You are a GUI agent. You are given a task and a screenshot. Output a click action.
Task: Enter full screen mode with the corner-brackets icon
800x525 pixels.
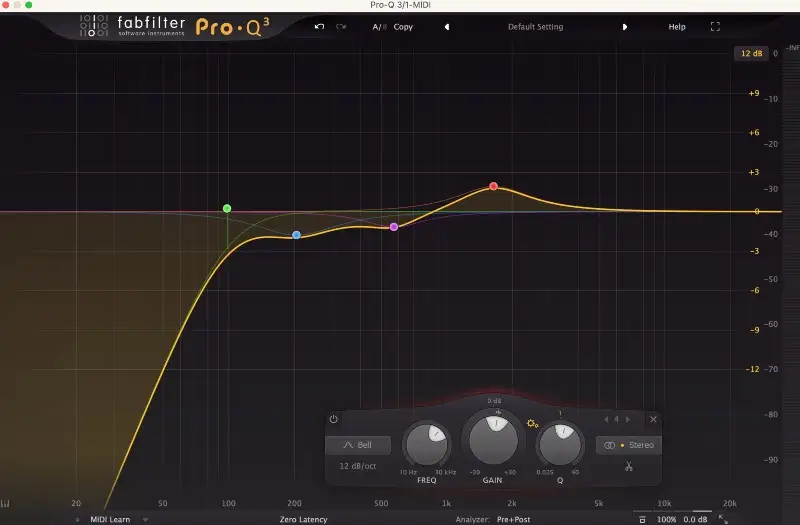click(715, 27)
